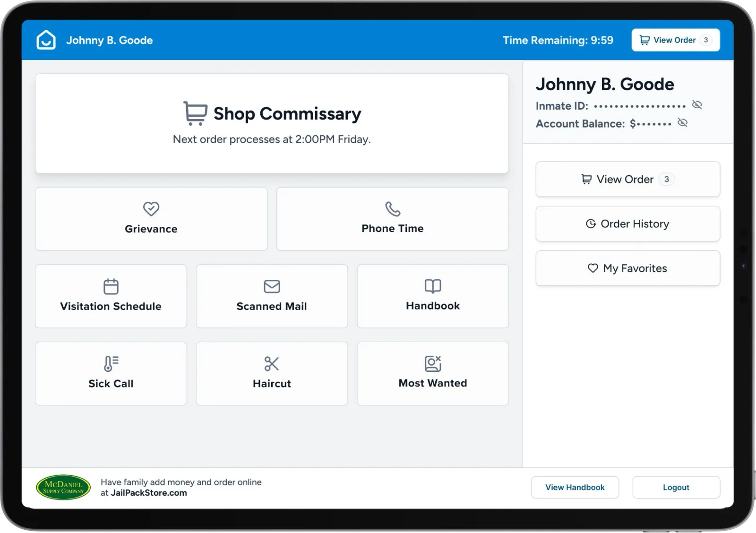Click the envelope icon for Scanned Mail
756x533 pixels.
(x=272, y=286)
